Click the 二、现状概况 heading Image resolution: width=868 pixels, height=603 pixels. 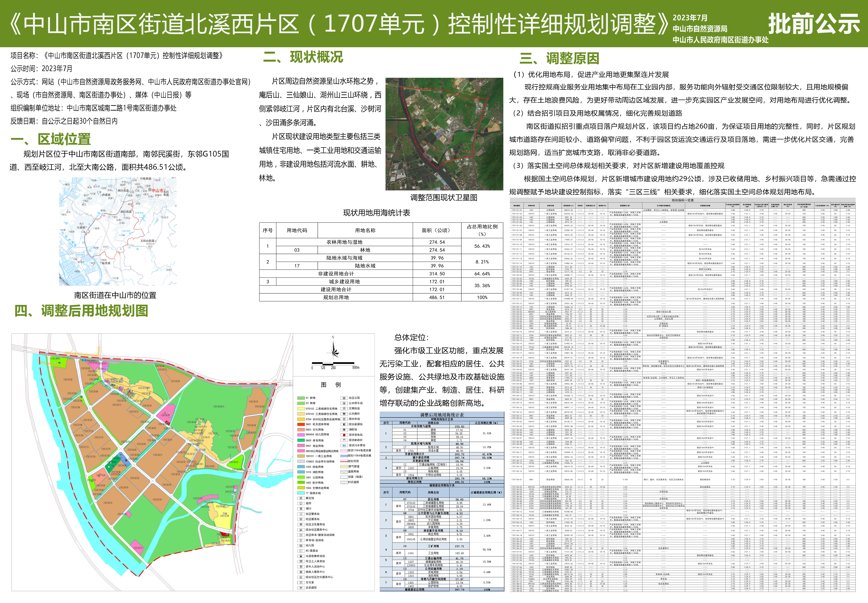tap(303, 57)
